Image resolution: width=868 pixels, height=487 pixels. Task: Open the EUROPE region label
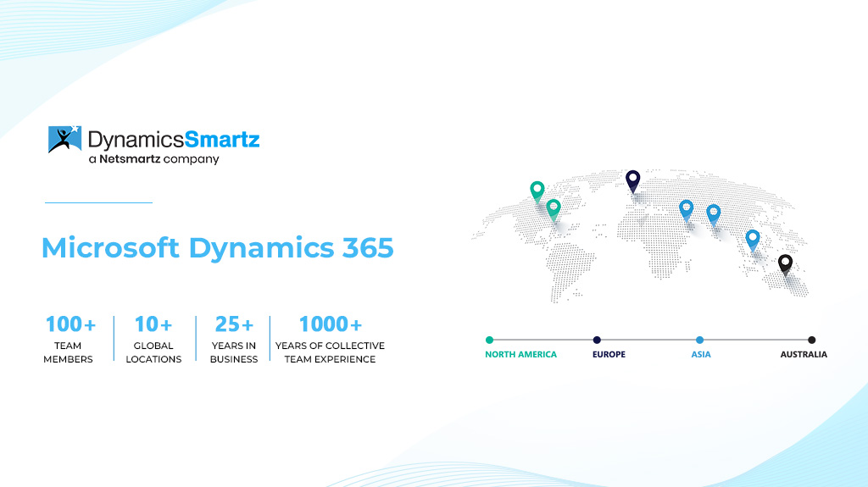[609, 354]
